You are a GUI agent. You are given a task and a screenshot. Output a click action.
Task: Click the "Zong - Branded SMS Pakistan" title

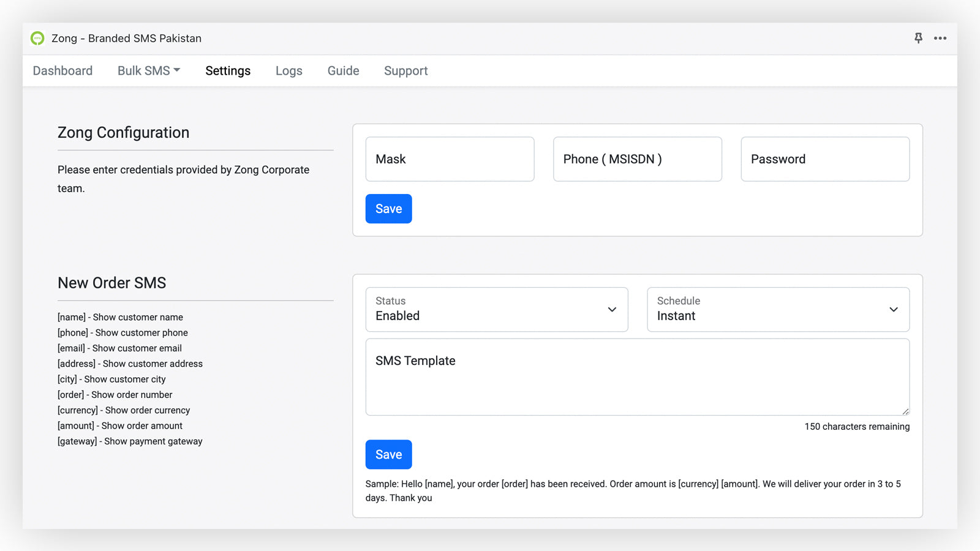[x=126, y=39]
